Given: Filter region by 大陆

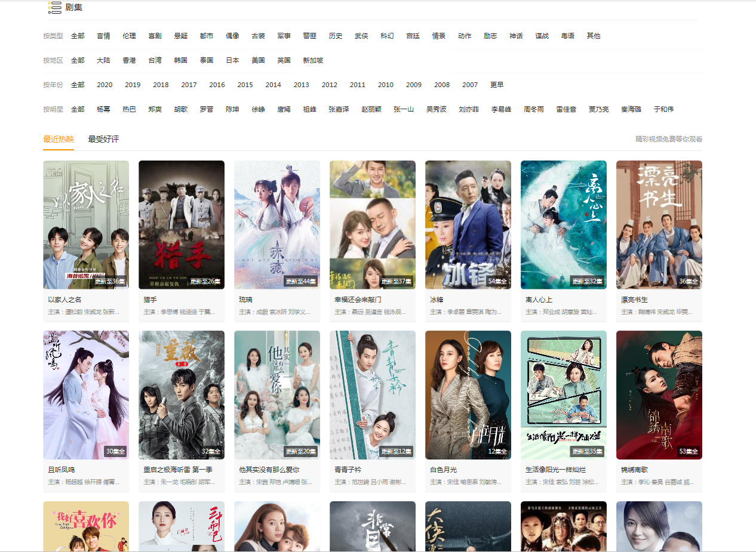Looking at the screenshot, I should 103,60.
